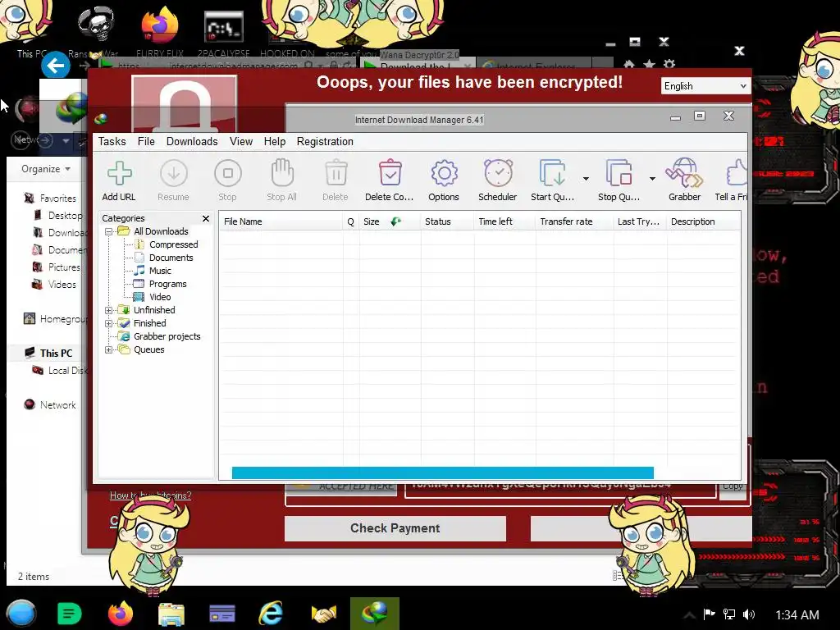The height and width of the screenshot is (630, 840).
Task: Open the Downloads menu
Action: click(192, 141)
